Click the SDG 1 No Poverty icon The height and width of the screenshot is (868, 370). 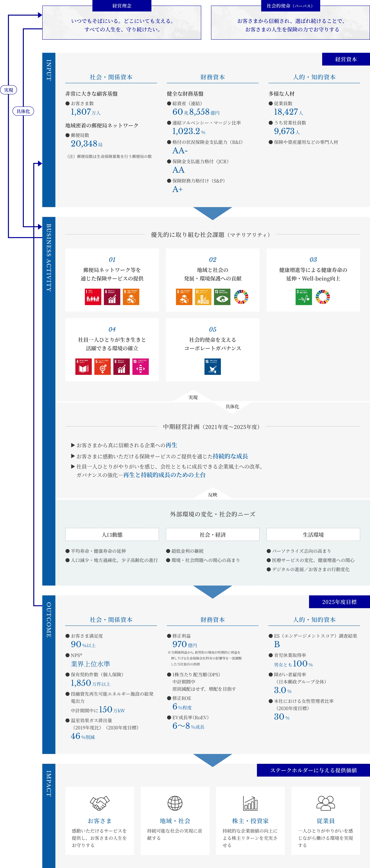coord(93,297)
